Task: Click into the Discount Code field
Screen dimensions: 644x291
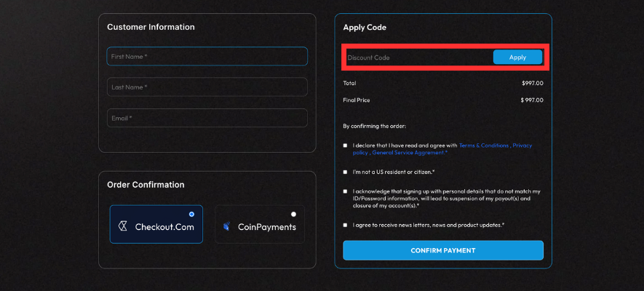Action: tap(418, 57)
